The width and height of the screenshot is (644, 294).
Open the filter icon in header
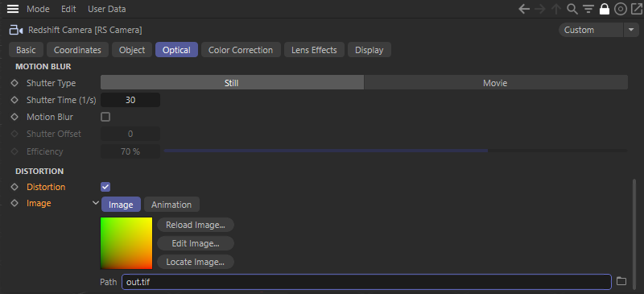point(588,9)
